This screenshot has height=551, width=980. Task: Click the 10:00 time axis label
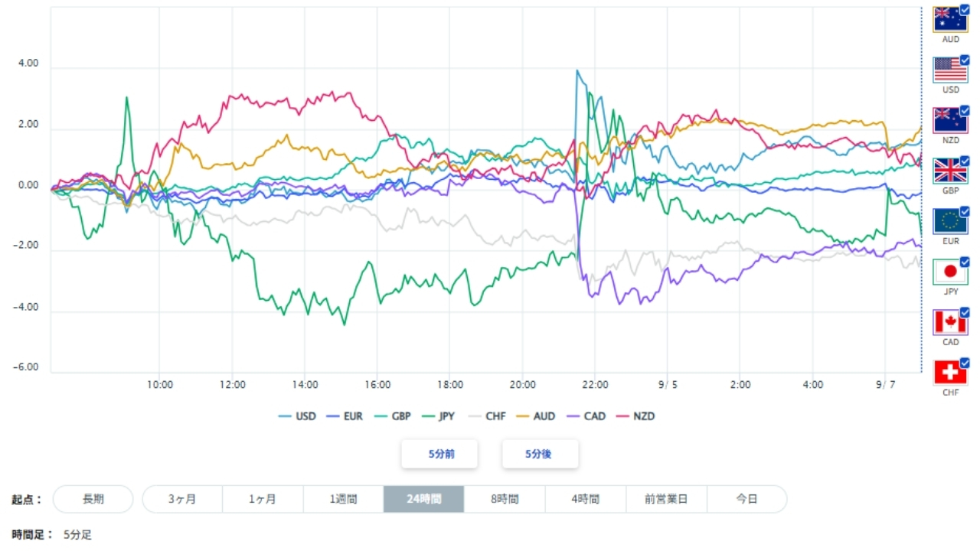coord(159,384)
